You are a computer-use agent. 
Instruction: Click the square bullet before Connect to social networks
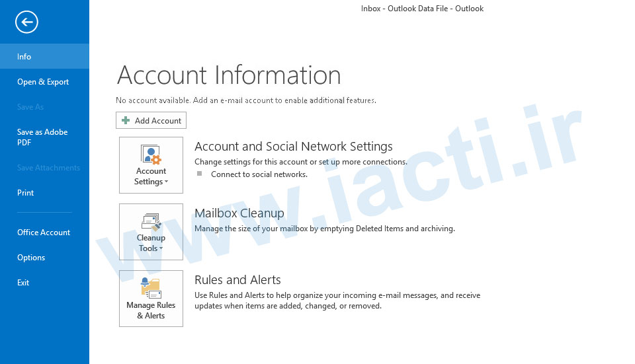pos(199,174)
